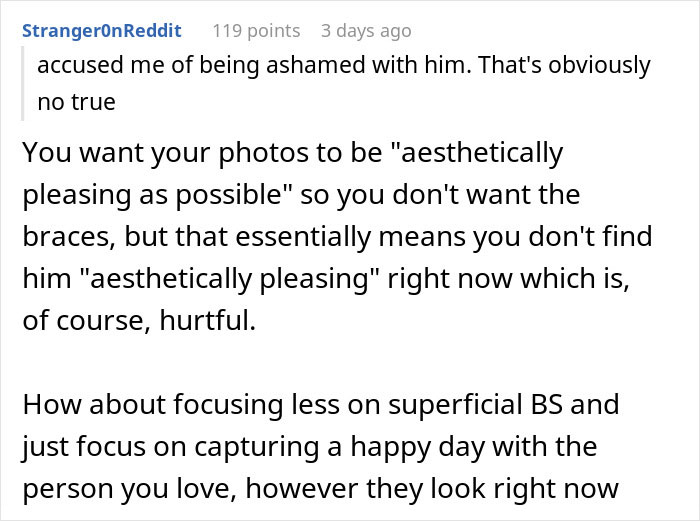
Task: Click the quoted line starting accused me
Action: point(344,65)
